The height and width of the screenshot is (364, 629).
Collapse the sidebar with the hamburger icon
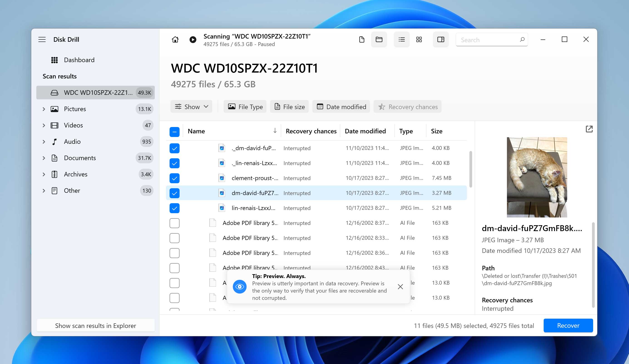[42, 39]
